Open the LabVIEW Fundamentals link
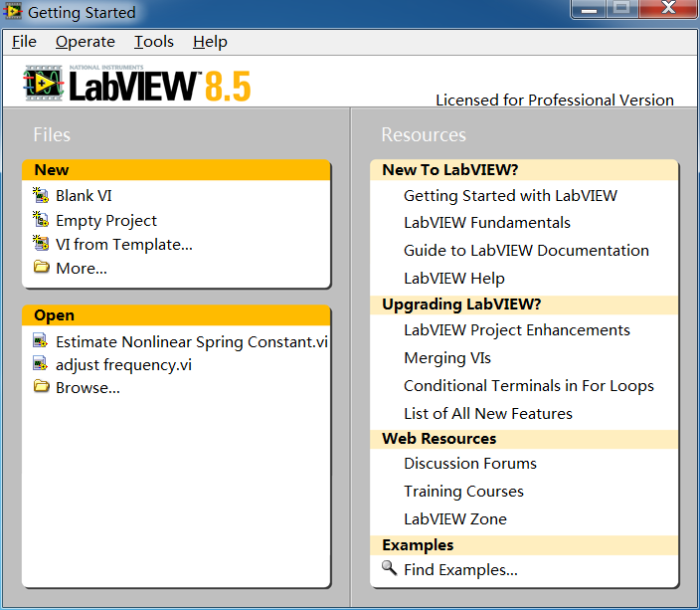The image size is (700, 610). [x=486, y=223]
